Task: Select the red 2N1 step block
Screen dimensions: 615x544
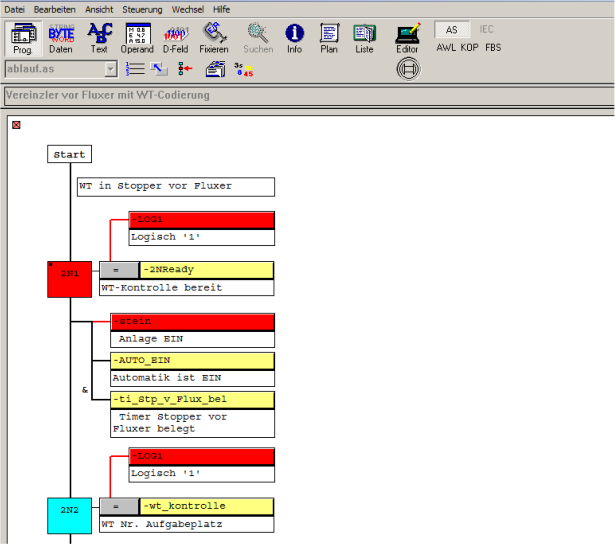Action: point(69,278)
